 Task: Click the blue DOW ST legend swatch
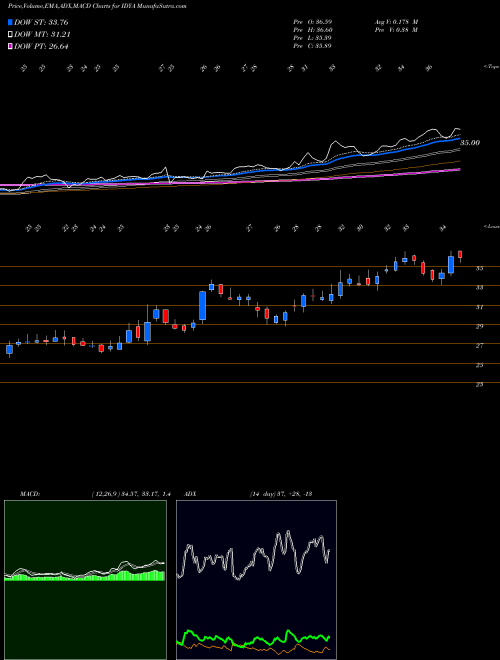coord(10,22)
